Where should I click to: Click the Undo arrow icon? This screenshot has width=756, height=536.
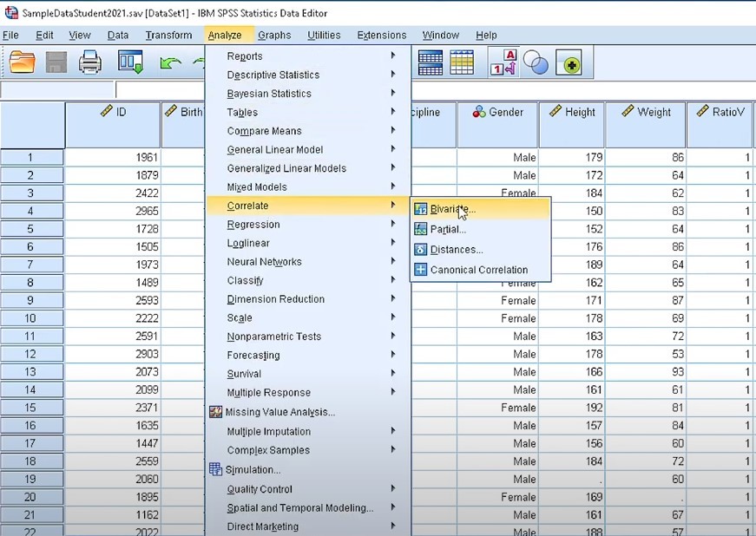[x=170, y=63]
